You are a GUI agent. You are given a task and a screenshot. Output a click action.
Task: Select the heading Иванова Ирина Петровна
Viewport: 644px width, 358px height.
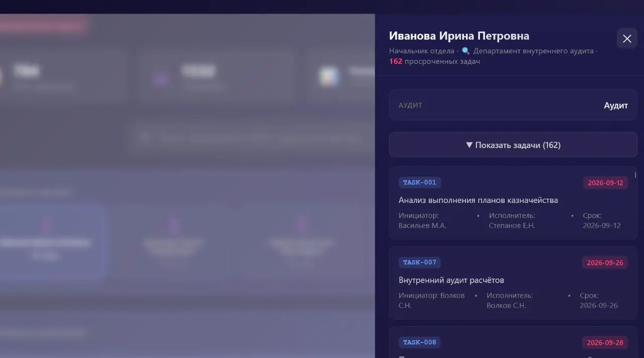[459, 36]
